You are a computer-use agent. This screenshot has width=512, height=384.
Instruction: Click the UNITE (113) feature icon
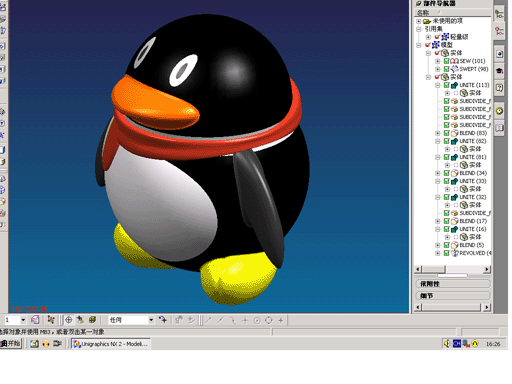click(455, 85)
